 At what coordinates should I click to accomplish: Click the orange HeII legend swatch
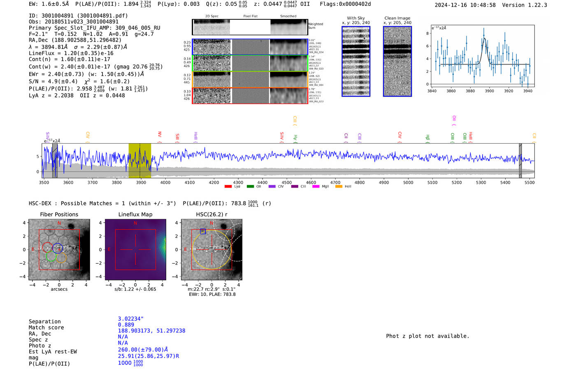(x=339, y=187)
